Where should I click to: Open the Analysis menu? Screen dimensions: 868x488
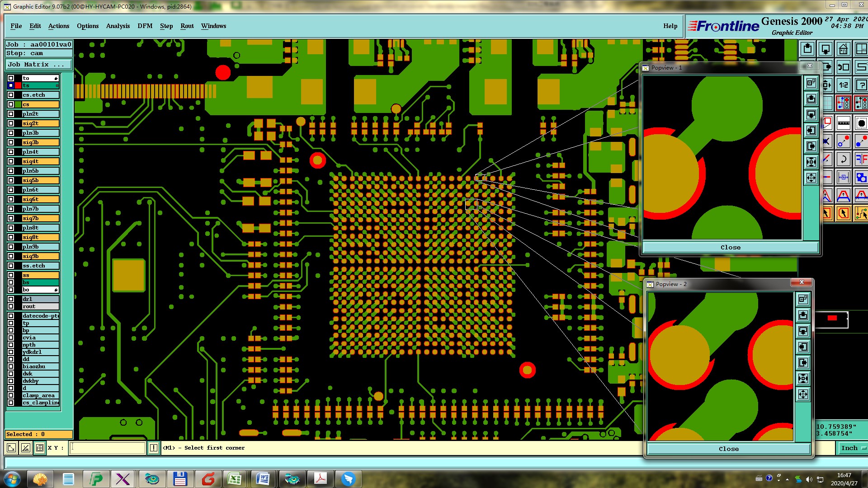pyautogui.click(x=118, y=26)
